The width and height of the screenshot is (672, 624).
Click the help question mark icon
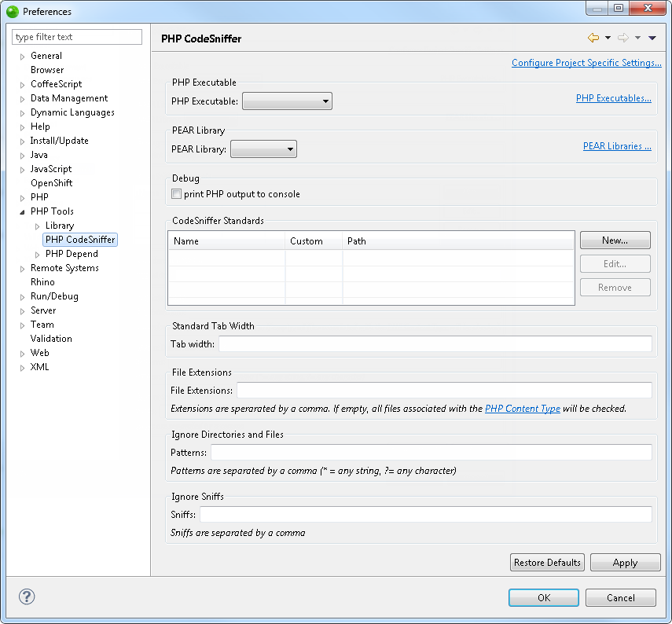pyautogui.click(x=26, y=597)
